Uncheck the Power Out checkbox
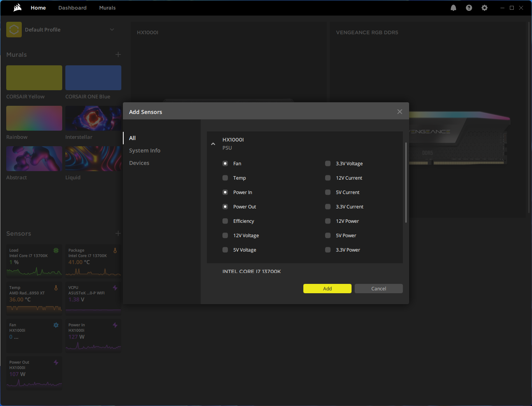The height and width of the screenshot is (406, 532). tap(225, 206)
